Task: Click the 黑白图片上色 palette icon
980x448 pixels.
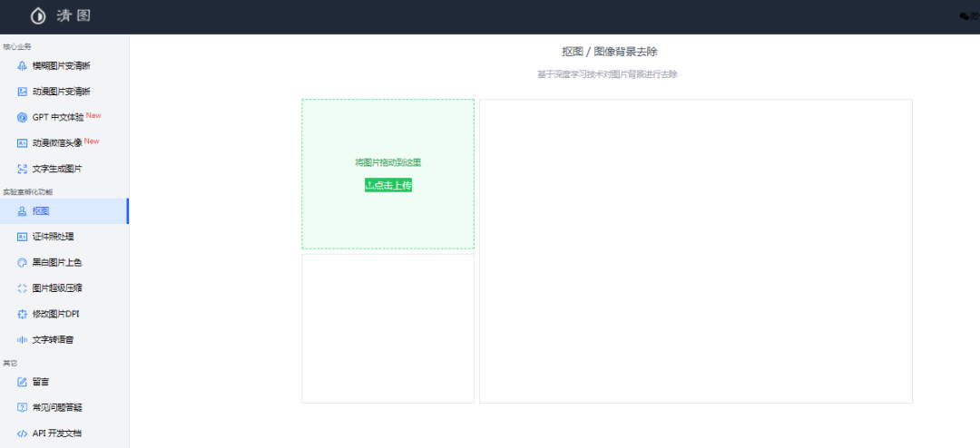Action: click(23, 262)
